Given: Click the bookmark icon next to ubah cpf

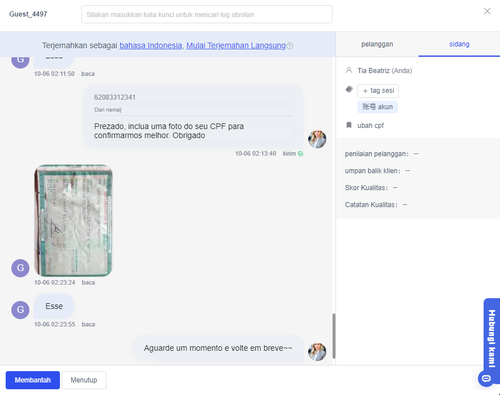Looking at the screenshot, I should [x=349, y=125].
